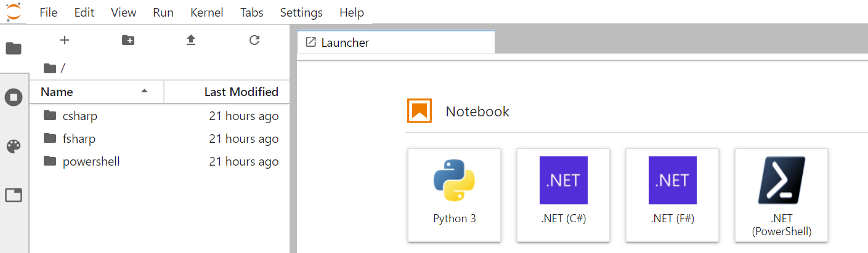Click the Notebook section bookmark icon
Image resolution: width=868 pixels, height=253 pixels.
pyautogui.click(x=420, y=111)
